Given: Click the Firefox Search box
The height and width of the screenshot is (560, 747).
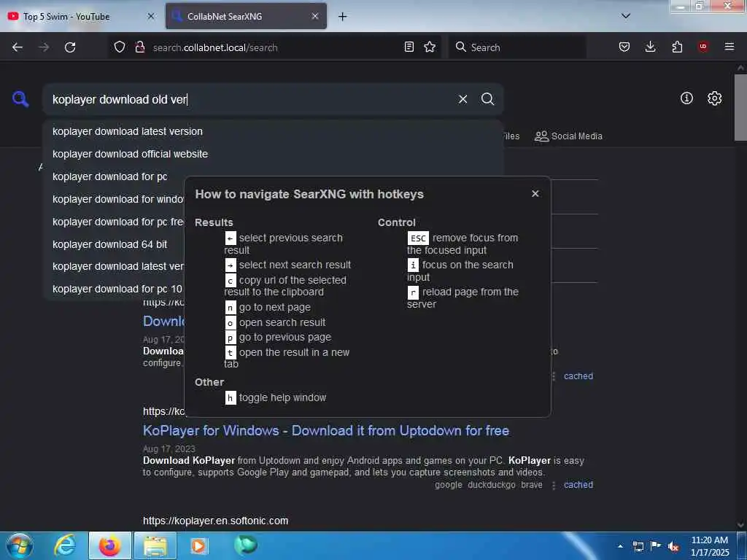Looking at the screenshot, I should click(517, 47).
